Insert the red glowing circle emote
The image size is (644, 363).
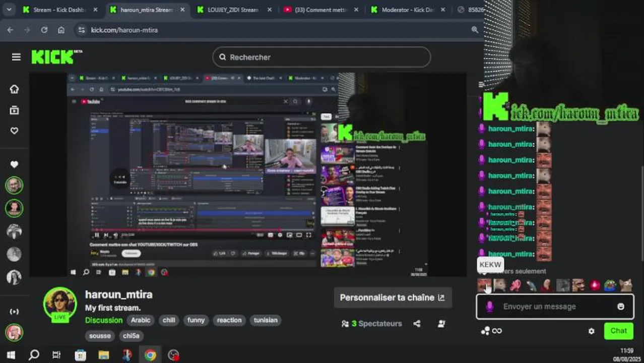coord(595,285)
